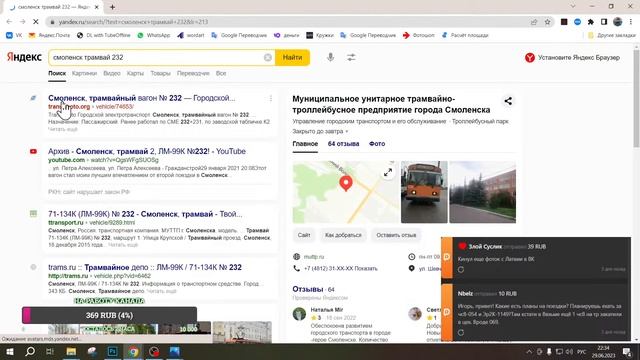Switch to Видео search tab
This screenshot has width=640, height=360.
[x=112, y=73]
